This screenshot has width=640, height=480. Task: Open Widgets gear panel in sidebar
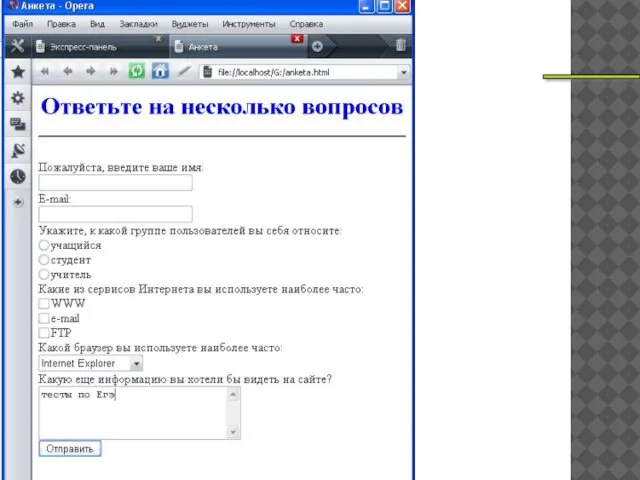18,98
